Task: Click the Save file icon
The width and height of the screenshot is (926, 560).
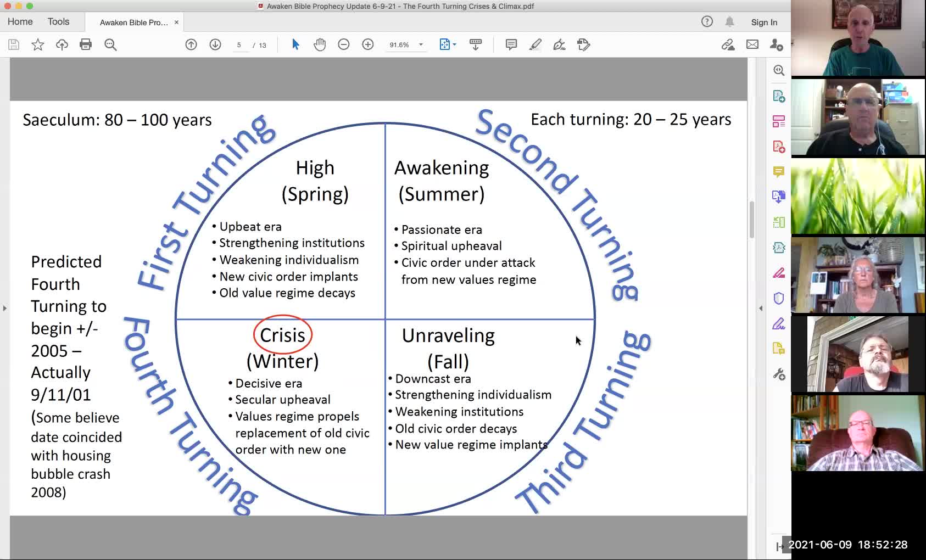Action: coord(14,44)
